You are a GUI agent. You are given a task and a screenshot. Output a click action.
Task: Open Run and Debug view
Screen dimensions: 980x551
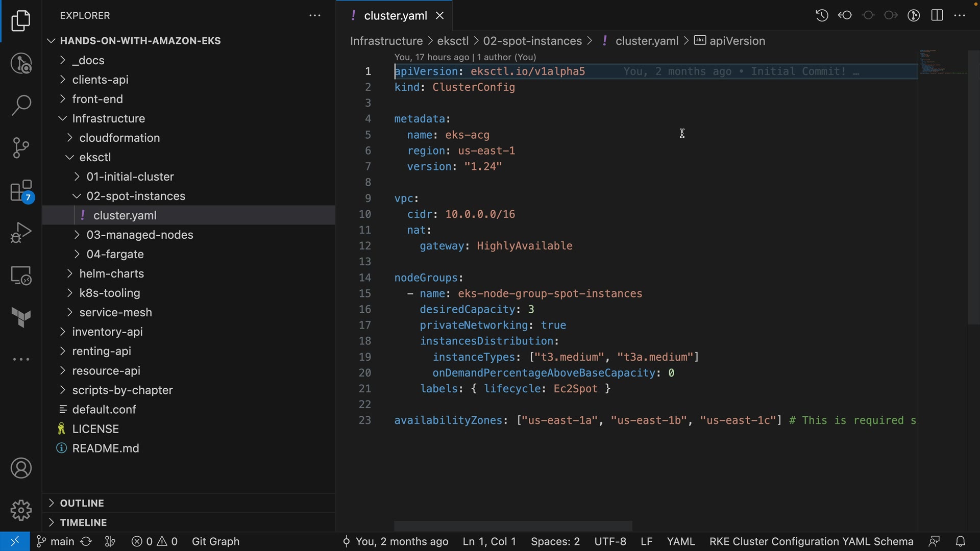(21, 233)
